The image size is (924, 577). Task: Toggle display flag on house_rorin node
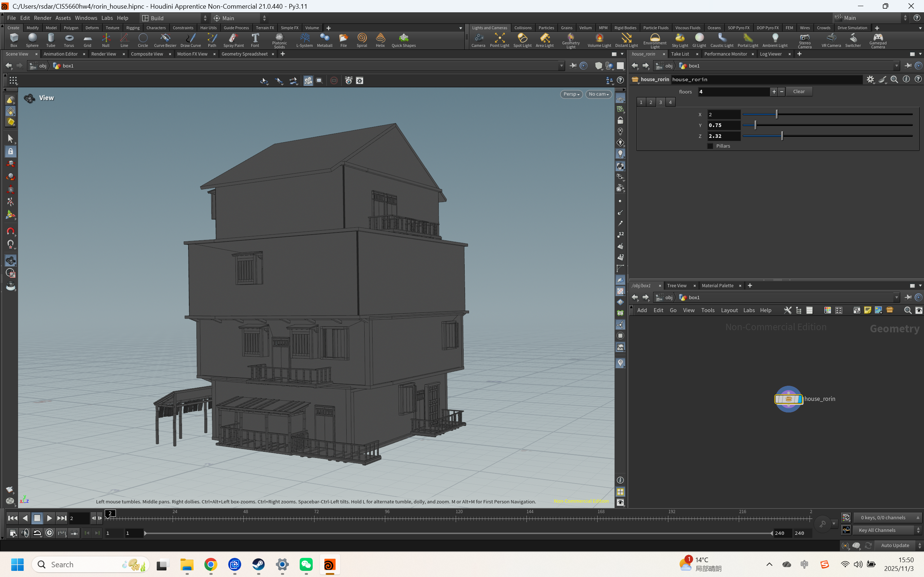799,399
